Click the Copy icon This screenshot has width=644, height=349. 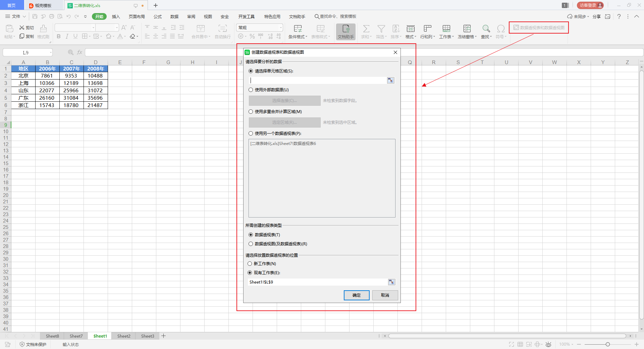22,36
